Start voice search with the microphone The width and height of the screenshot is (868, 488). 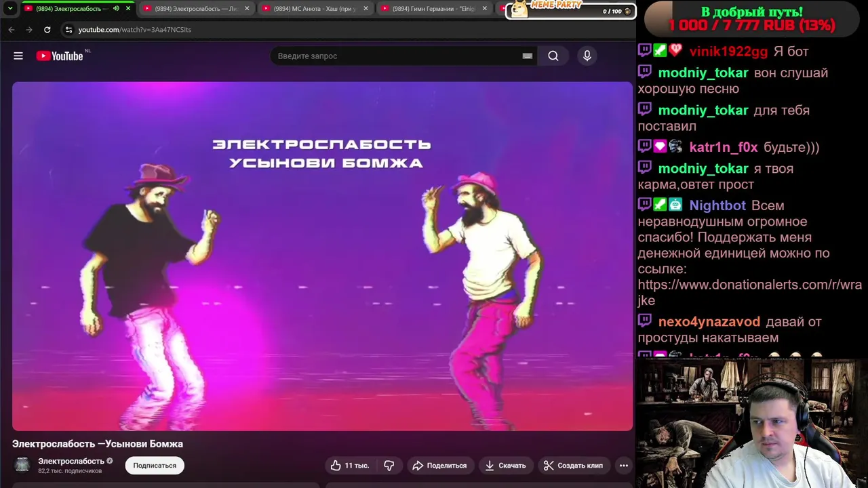click(587, 56)
